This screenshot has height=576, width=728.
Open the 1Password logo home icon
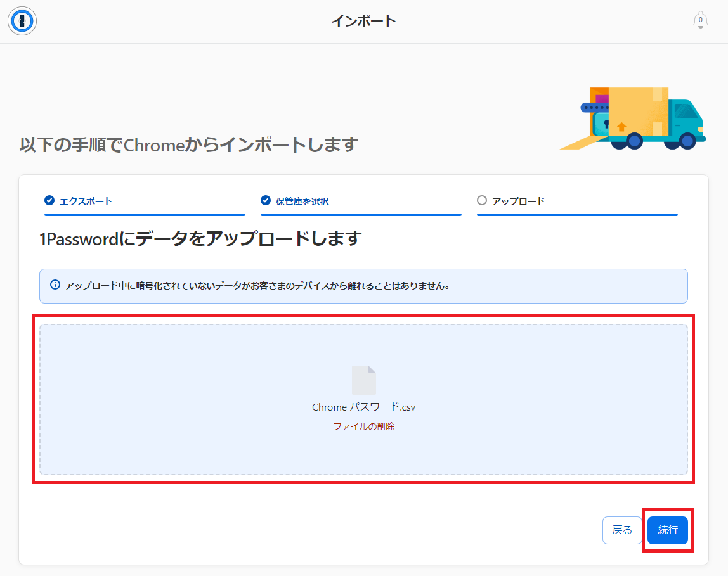(22, 21)
